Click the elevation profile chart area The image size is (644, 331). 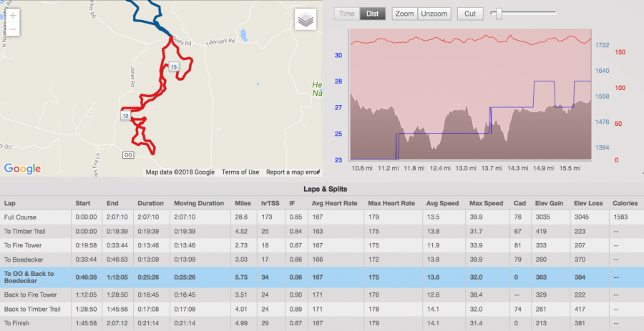[470, 94]
